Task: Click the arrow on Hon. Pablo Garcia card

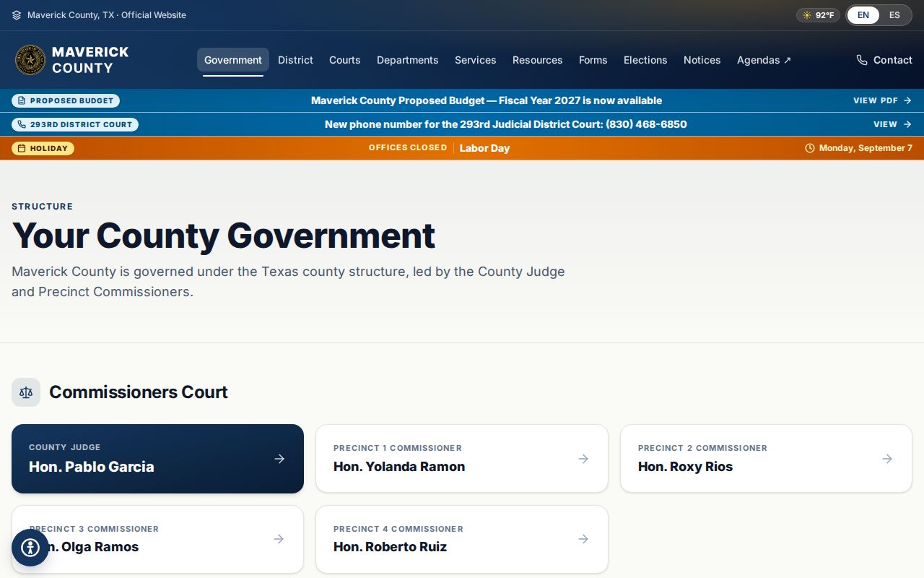Action: pos(279,459)
